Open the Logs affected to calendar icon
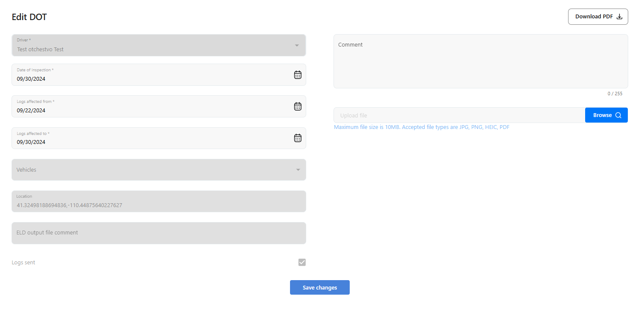Viewport: 644px width, 316px height. 298,138
